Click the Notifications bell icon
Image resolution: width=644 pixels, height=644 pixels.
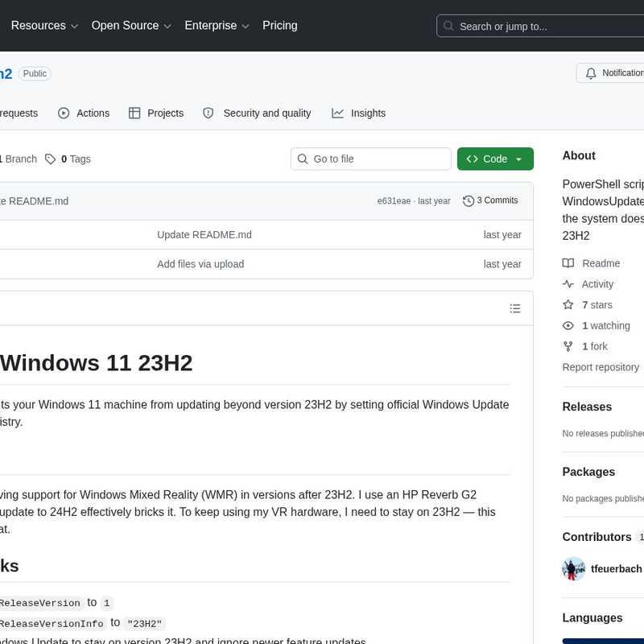(x=591, y=73)
